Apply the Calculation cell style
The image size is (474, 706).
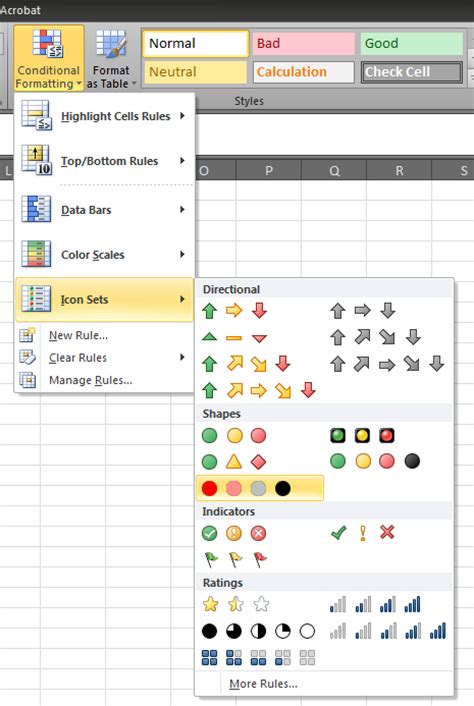pos(303,72)
